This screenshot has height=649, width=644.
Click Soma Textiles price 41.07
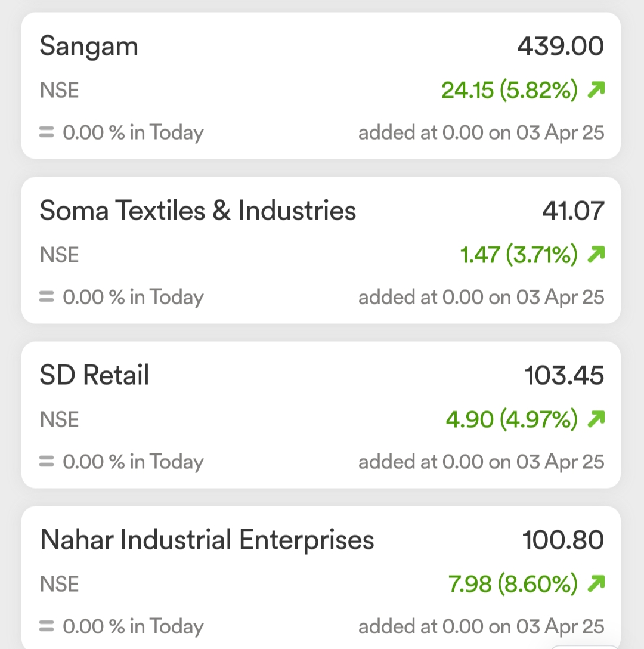click(573, 211)
